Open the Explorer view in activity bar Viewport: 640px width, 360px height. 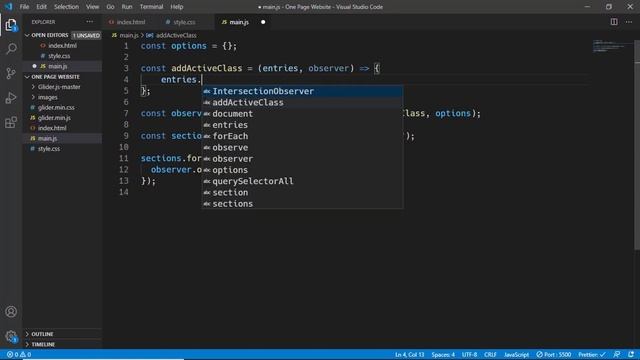11,25
